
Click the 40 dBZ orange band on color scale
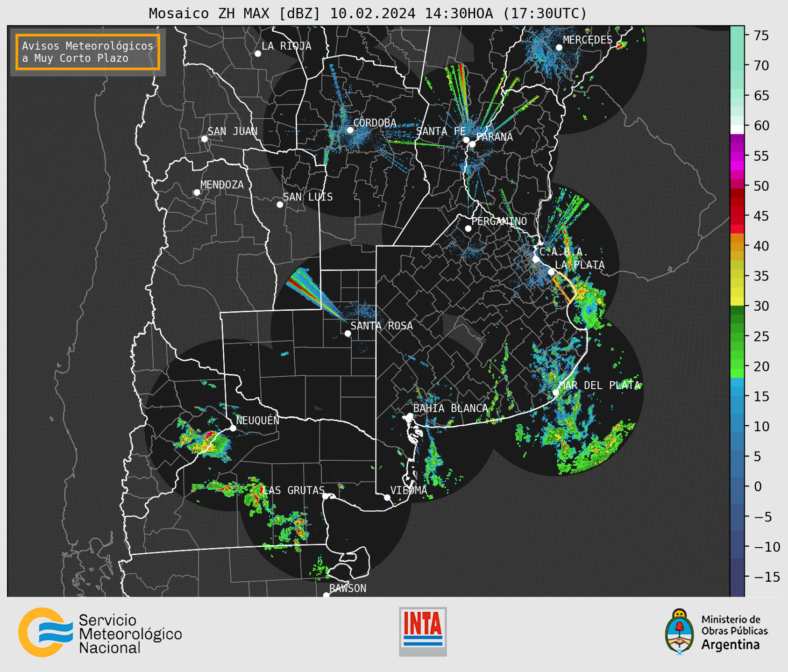[x=737, y=246]
